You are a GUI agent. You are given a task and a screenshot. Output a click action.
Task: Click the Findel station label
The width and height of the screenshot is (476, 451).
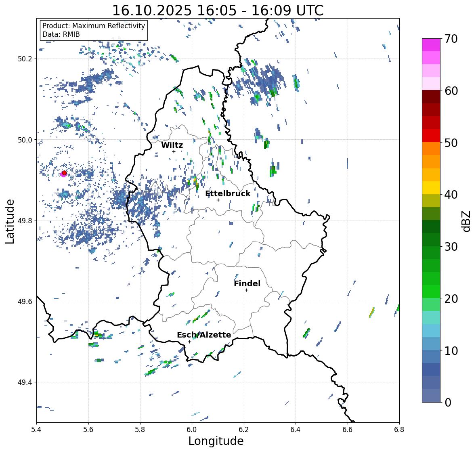247,283
